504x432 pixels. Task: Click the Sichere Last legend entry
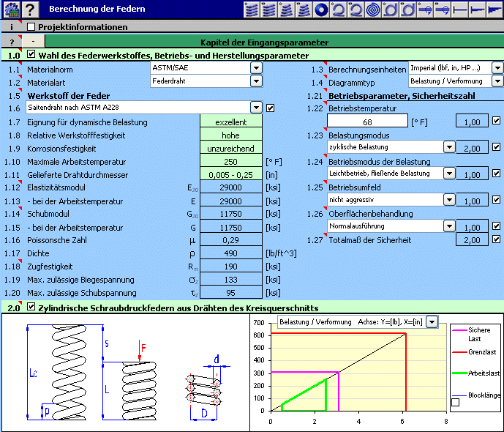click(472, 334)
